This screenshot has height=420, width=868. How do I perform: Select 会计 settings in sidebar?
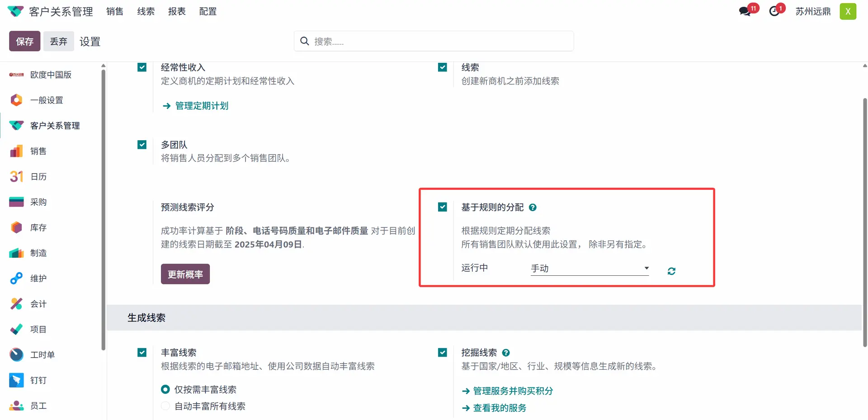tap(38, 304)
